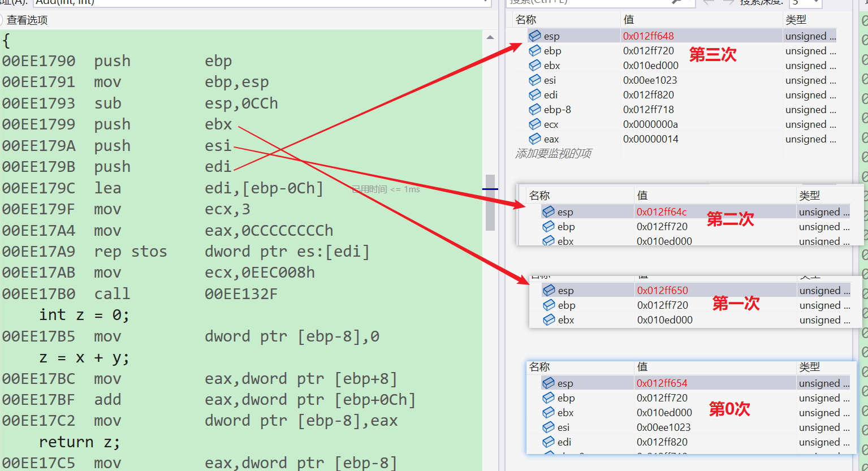Click the push edi line at 00EE179B
The image size is (868, 471).
click(x=117, y=167)
